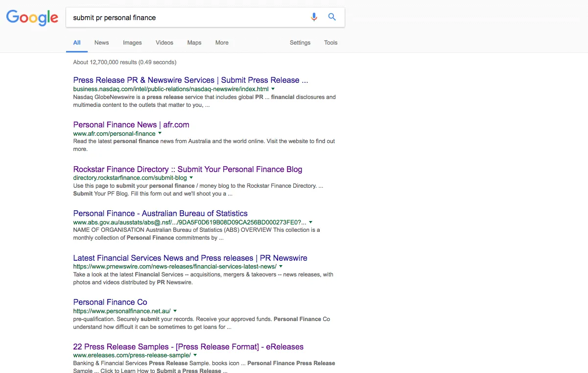
Task: Click the voice search microphone icon
Action: 314,17
